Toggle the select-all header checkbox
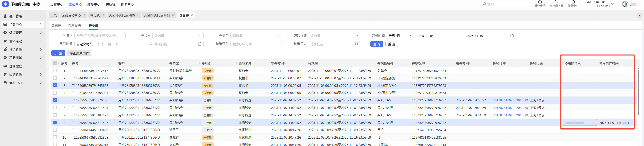Image resolution: width=644 pixels, height=146 pixels. [x=55, y=63]
